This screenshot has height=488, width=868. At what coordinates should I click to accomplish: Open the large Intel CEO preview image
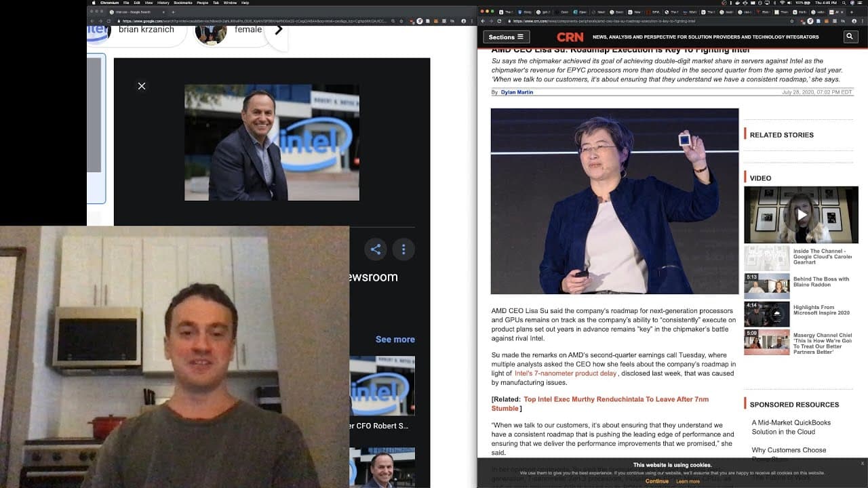click(x=272, y=142)
